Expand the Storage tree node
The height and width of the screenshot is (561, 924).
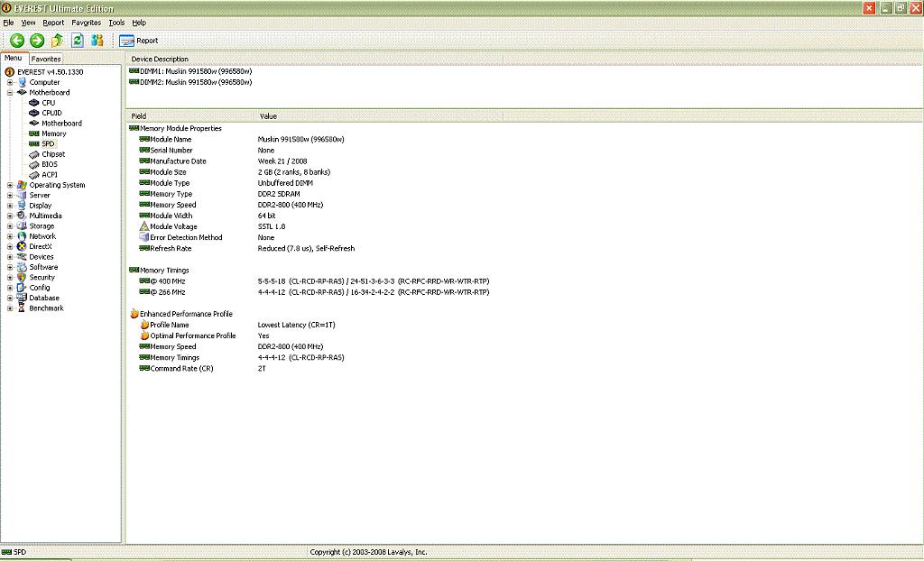click(x=9, y=226)
